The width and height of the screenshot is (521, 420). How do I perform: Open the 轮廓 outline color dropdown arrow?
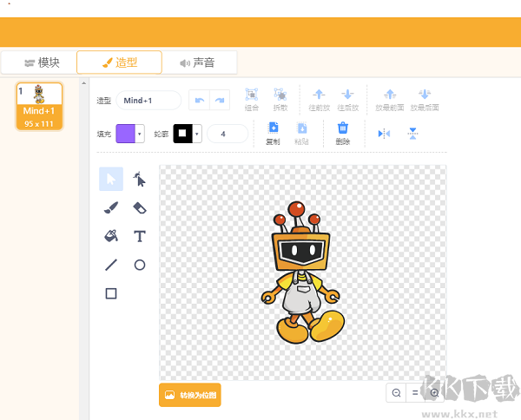pyautogui.click(x=197, y=134)
